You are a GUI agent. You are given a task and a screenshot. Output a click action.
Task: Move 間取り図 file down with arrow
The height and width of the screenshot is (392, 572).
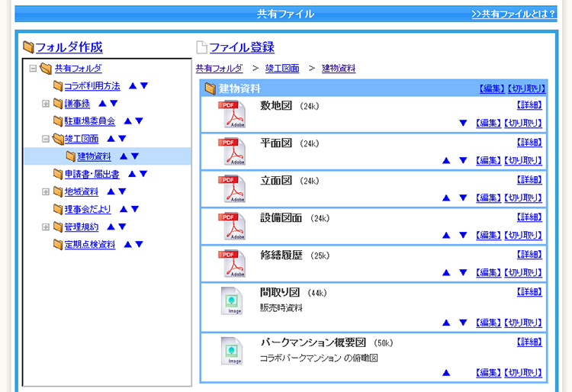pos(463,323)
